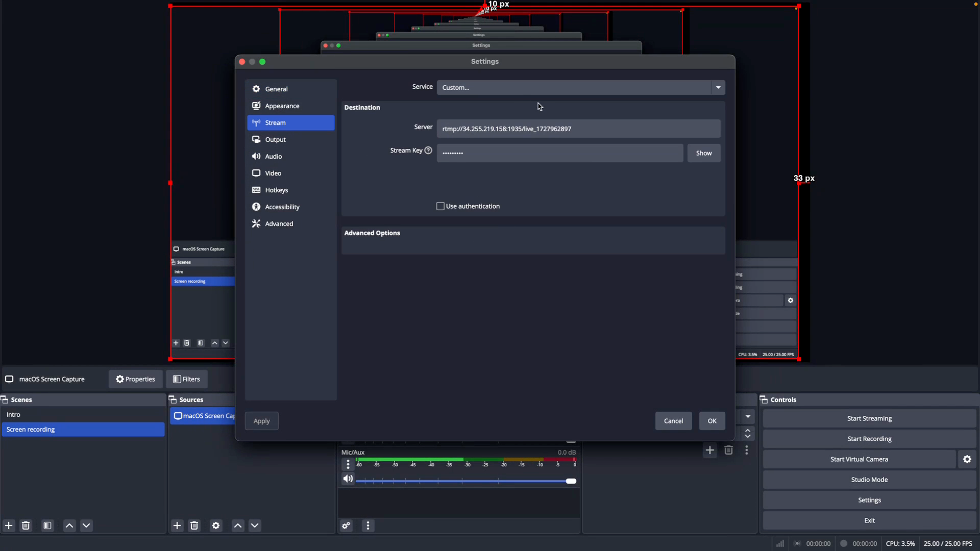
Task: Mute the Mic/Aux speaker icon
Action: [x=348, y=479]
